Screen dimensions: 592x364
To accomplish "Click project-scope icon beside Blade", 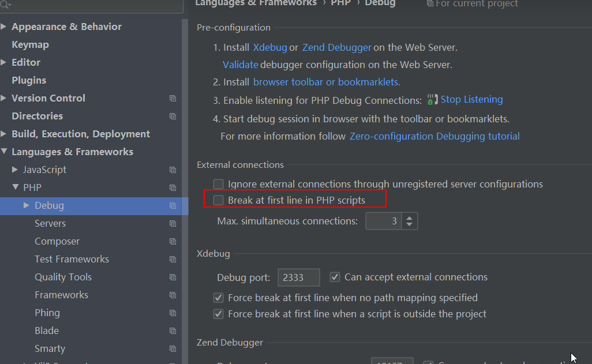I will tap(173, 331).
